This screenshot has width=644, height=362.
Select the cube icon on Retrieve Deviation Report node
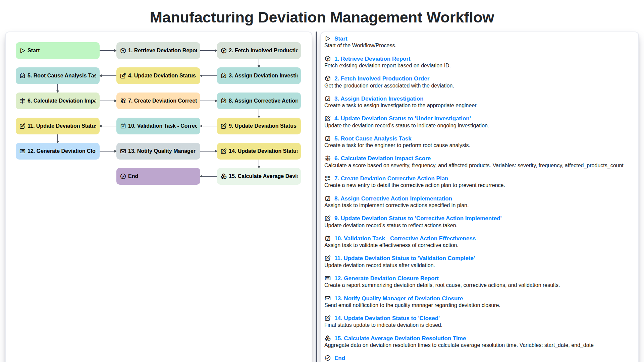[x=123, y=50]
